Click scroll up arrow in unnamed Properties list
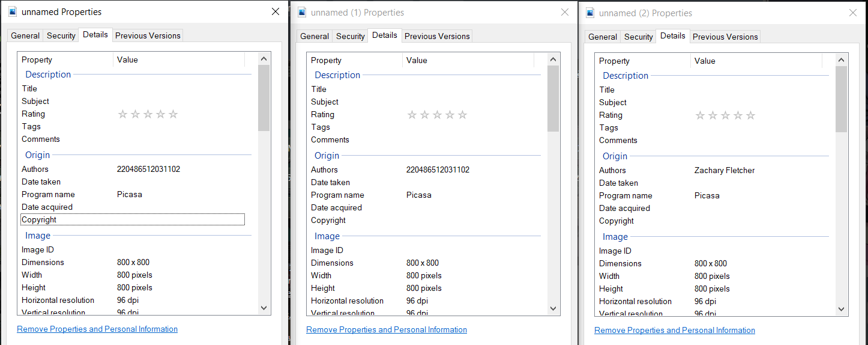Image resolution: width=868 pixels, height=345 pixels. (x=264, y=59)
